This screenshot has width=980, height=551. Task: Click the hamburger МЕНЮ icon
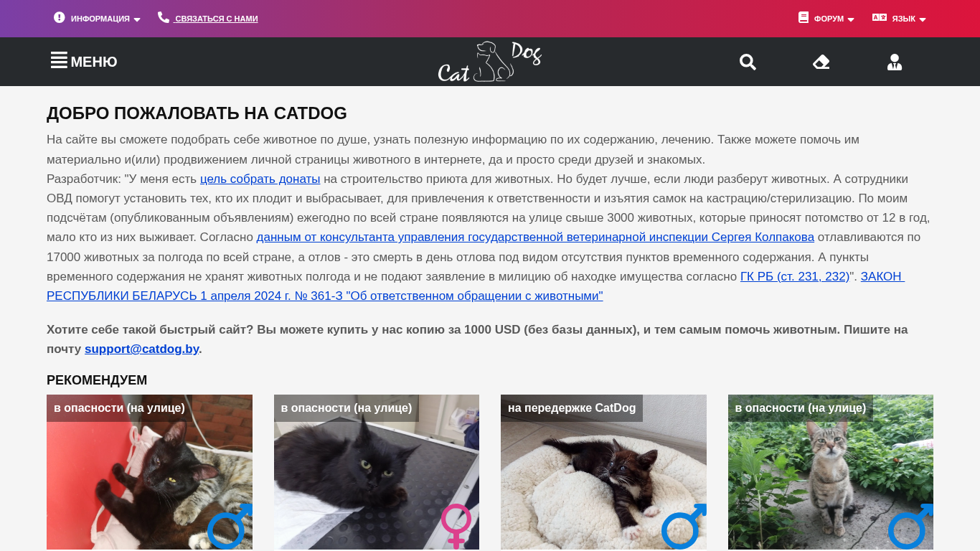59,60
